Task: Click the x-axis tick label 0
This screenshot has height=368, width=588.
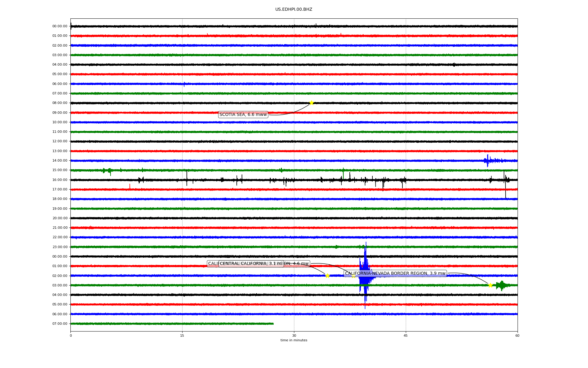Action: (x=71, y=335)
